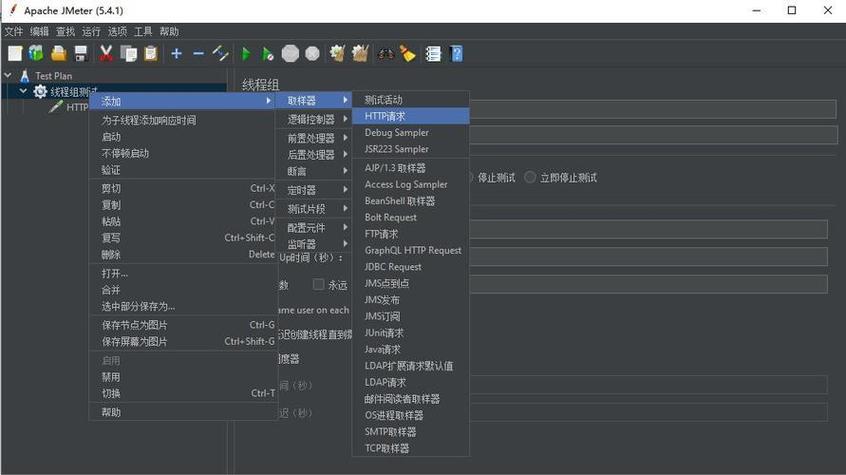
Task: Expand the 测试片段 submenu
Action: coord(313,209)
